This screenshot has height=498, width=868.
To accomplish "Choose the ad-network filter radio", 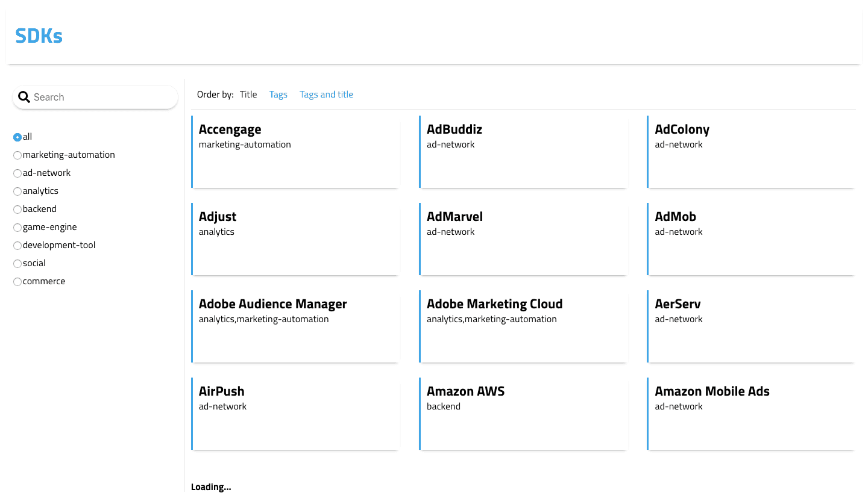I will point(17,173).
